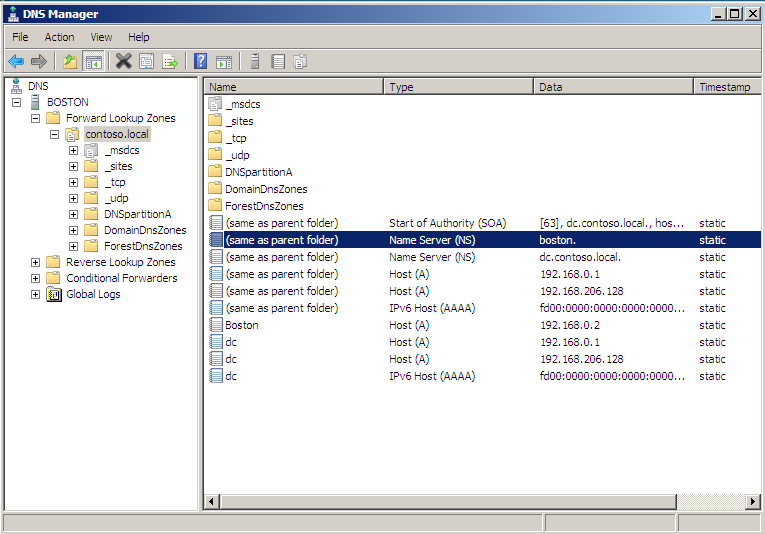Expand the _tcp tree node

(74, 182)
